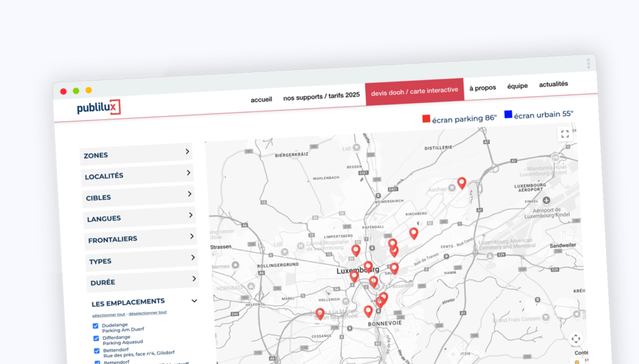Click the Hornbach store map icon

pyautogui.click(x=251, y=286)
